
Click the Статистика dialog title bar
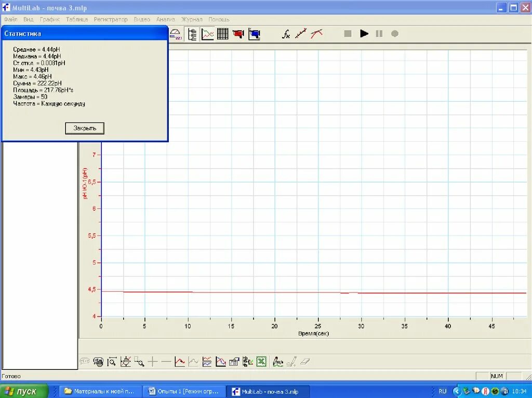85,34
